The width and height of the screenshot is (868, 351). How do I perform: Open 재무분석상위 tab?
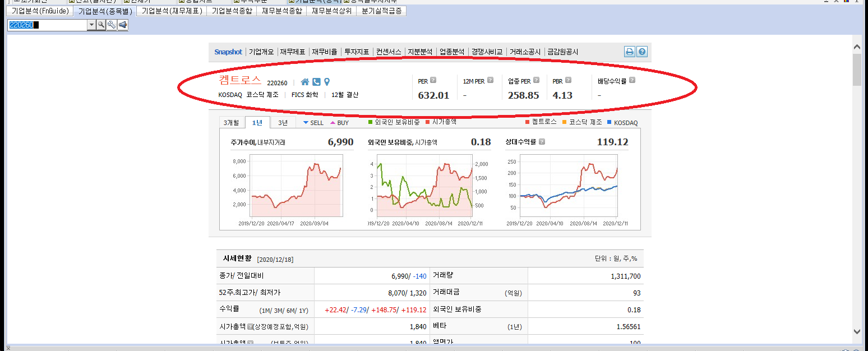point(331,11)
